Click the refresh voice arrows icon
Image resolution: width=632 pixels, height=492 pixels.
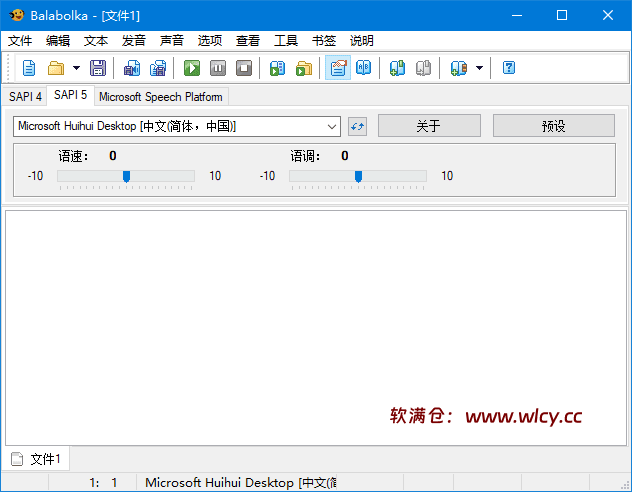(x=357, y=127)
